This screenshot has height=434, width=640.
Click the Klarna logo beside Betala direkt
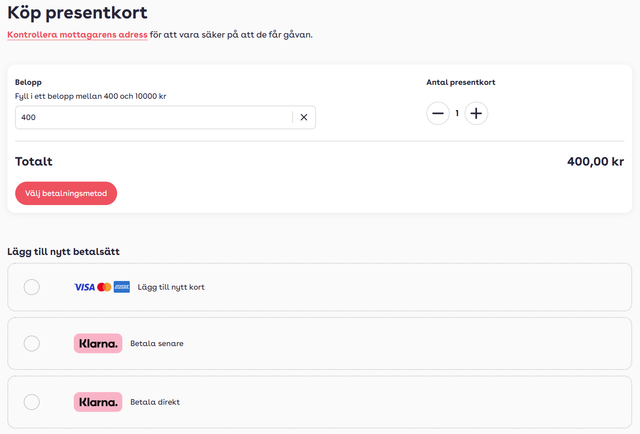(x=98, y=402)
